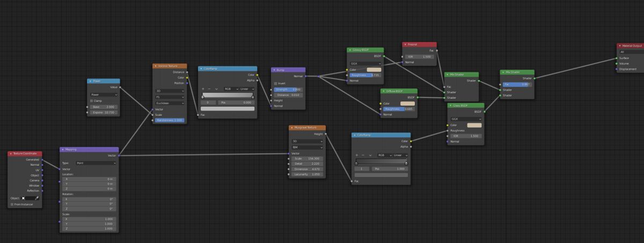Click the Value output socket of Power node
This screenshot has width=644, height=243.
click(120, 87)
